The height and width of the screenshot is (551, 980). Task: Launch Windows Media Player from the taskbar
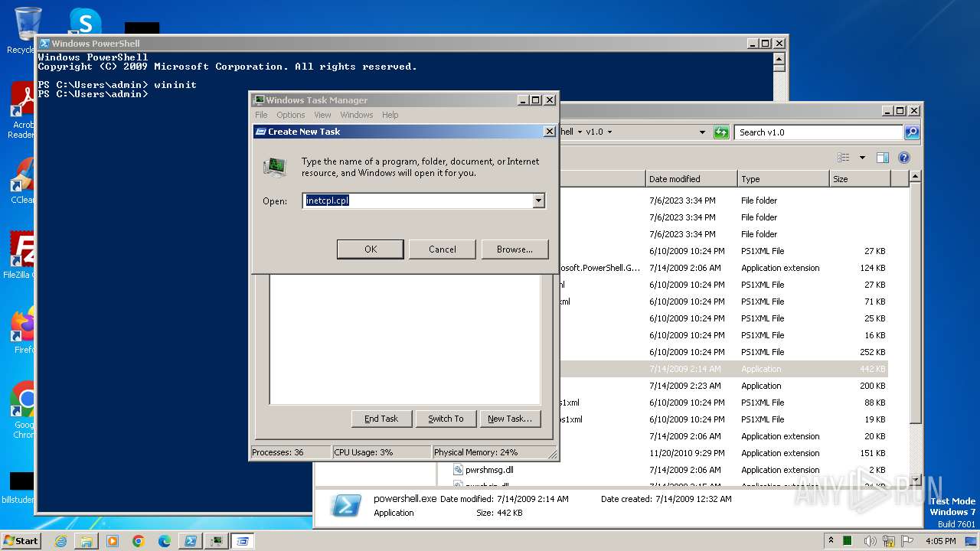point(113,541)
